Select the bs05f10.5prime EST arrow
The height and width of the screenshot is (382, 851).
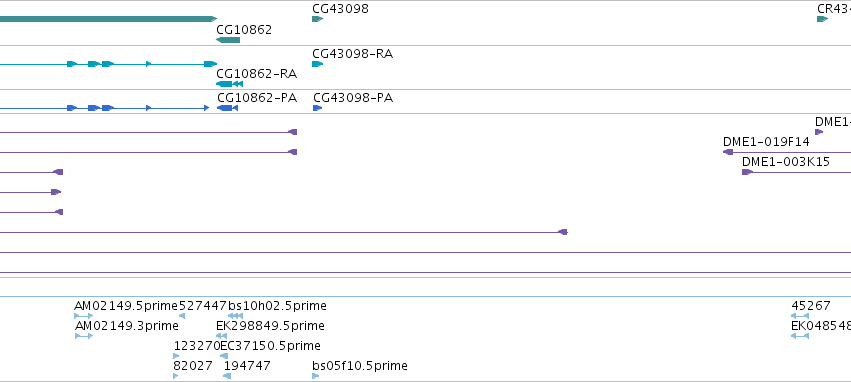(x=316, y=376)
